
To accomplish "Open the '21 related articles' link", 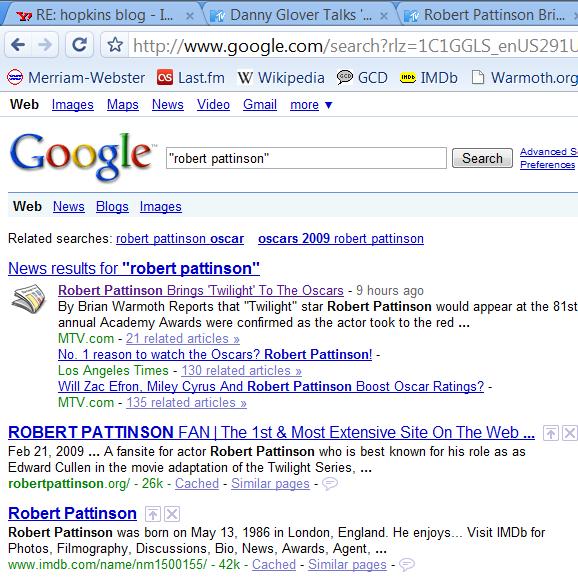I will tap(183, 338).
